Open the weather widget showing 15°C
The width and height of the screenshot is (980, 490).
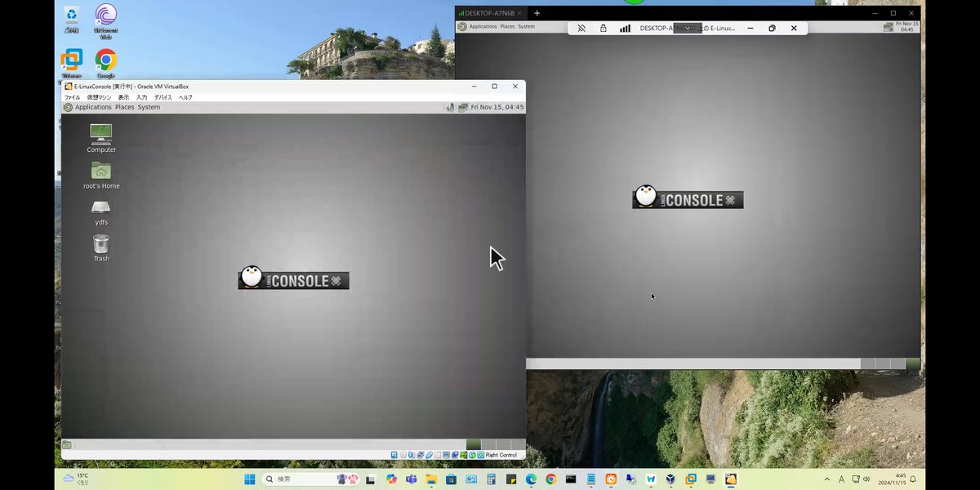(x=77, y=479)
